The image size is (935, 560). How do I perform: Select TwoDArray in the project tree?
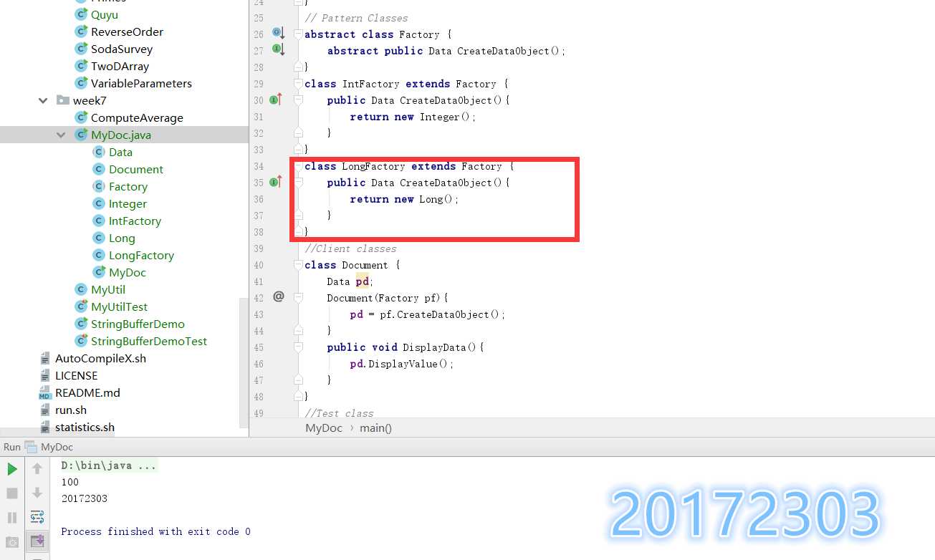click(120, 66)
